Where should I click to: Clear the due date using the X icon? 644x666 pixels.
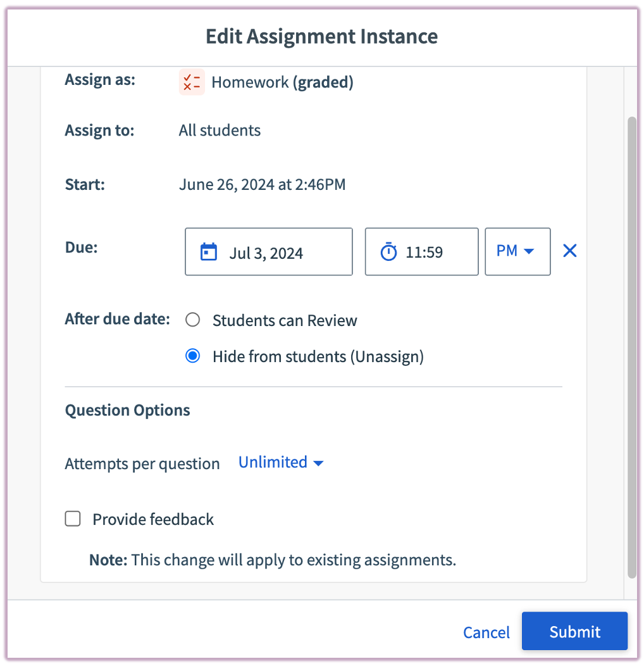(569, 251)
